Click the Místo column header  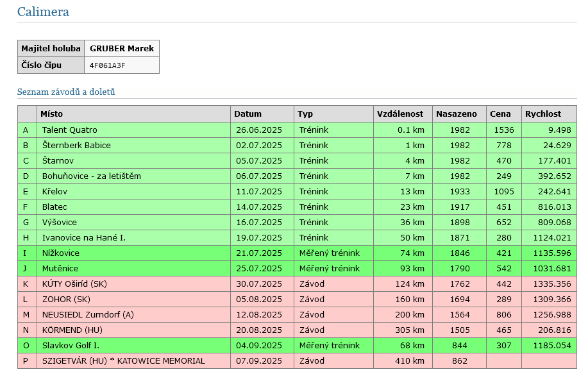(x=51, y=114)
